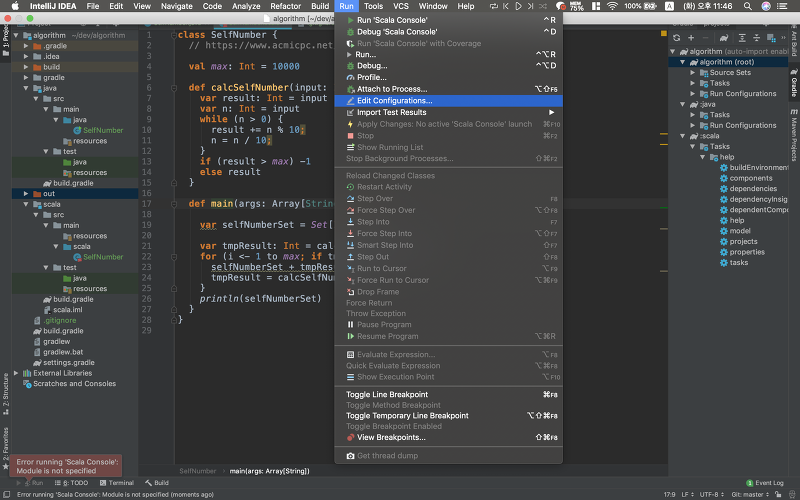The width and height of the screenshot is (800, 500).
Task: Click the buildEnvironment gear task icon
Action: click(x=723, y=167)
